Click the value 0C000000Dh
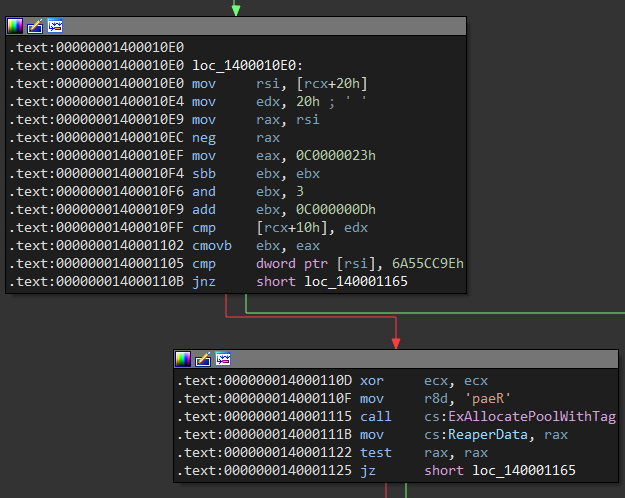This screenshot has width=625, height=498. pyautogui.click(x=336, y=210)
